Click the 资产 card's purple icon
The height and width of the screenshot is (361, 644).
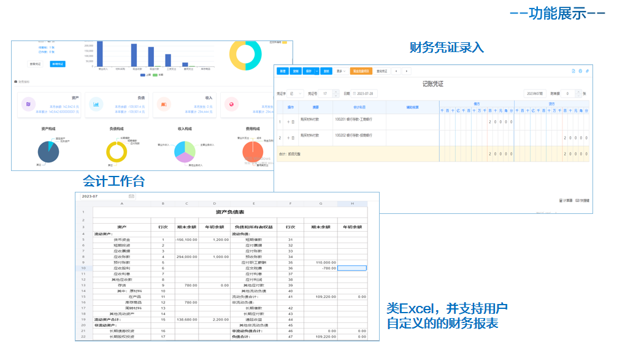click(x=28, y=104)
